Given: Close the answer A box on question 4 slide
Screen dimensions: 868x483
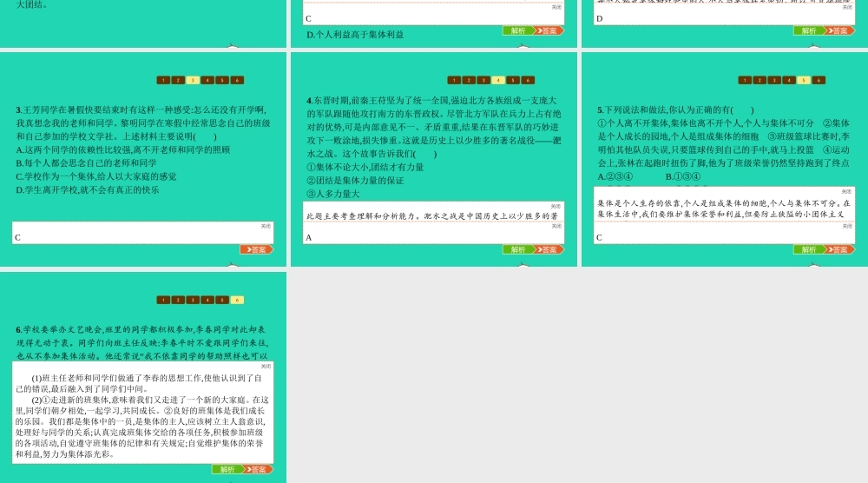Looking at the screenshot, I should click(x=556, y=226).
